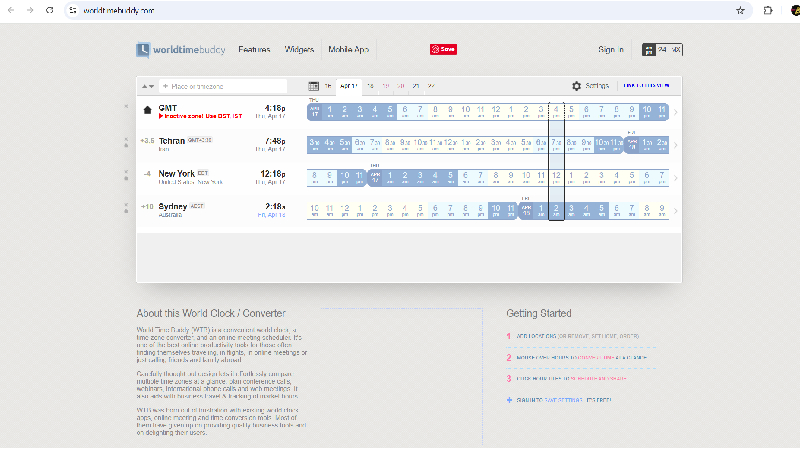Image resolution: width=800 pixels, height=450 pixels.
Task: Click the GMT home location icon
Action: click(147, 110)
